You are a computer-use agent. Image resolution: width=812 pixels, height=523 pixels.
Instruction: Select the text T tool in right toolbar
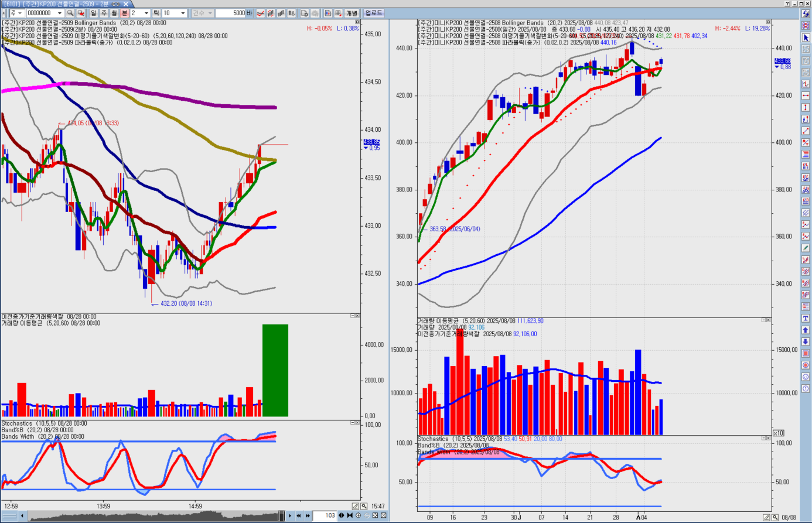click(806, 319)
